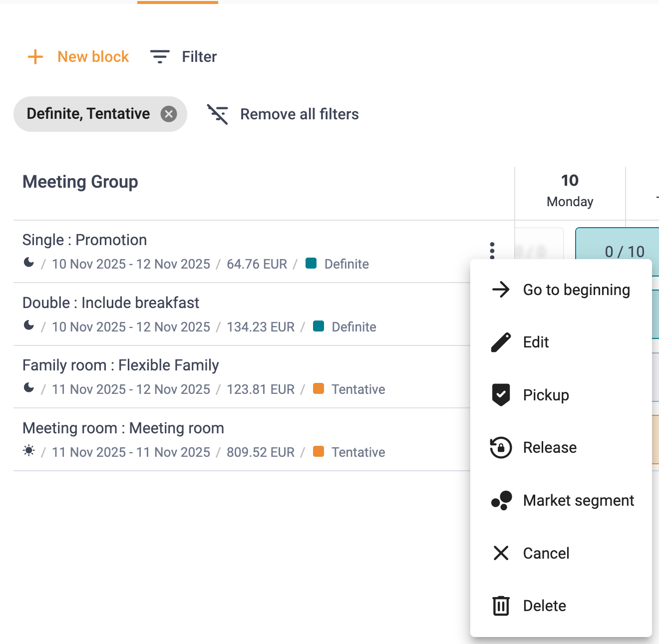Viewport: 659px width, 644px height.
Task: Click the Cancel X icon in menu
Action: coord(501,553)
